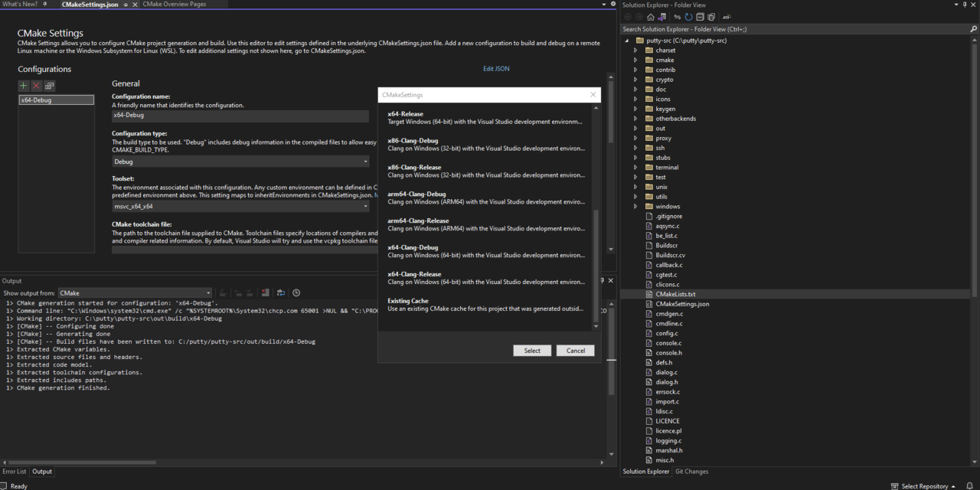The width and height of the screenshot is (980, 490).
Task: Add a new CMake configuration with the plus icon
Action: coord(23,85)
